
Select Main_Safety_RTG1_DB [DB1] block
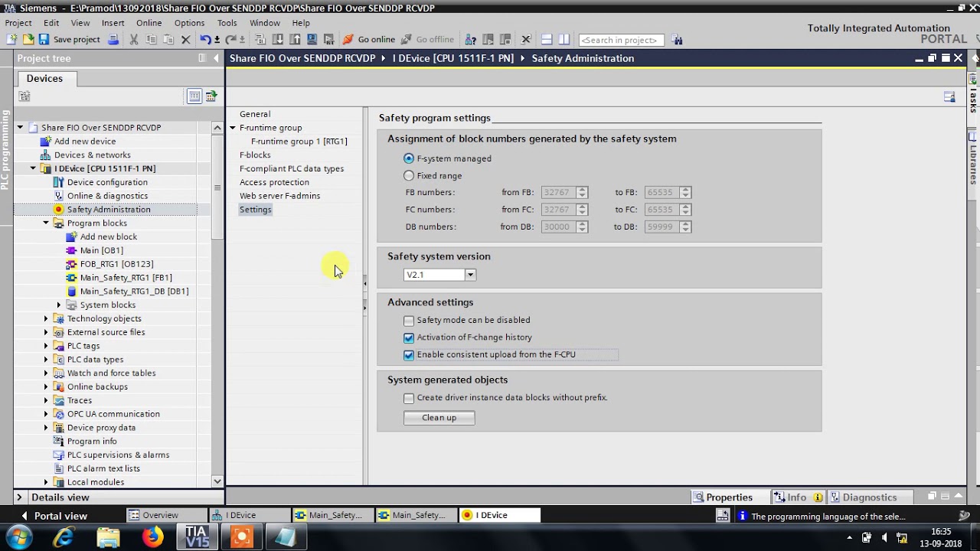coord(134,292)
